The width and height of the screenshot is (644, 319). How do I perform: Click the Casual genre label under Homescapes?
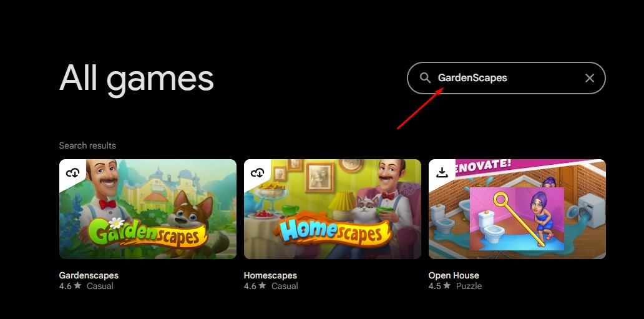[x=285, y=286]
